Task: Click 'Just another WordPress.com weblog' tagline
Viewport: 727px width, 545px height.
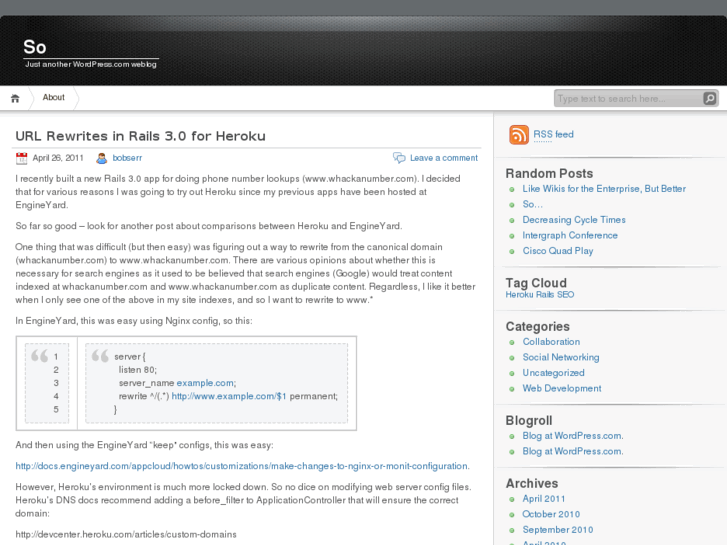Action: pos(91,64)
